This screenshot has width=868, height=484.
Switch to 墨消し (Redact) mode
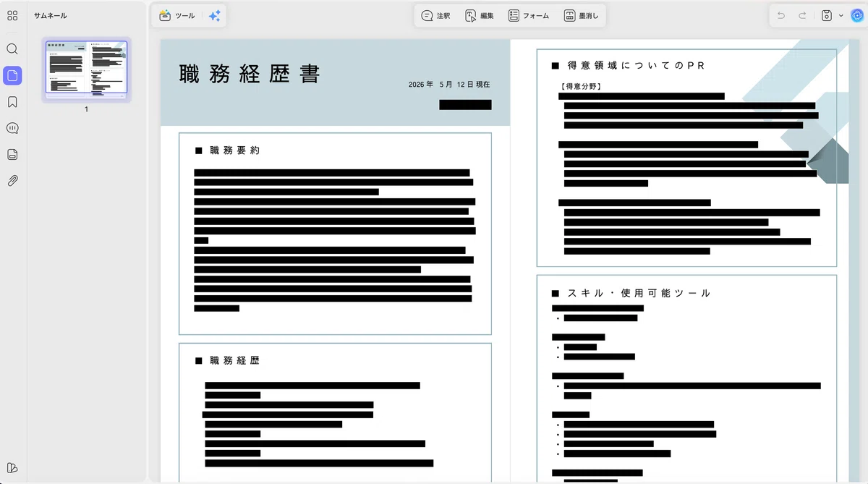(x=581, y=15)
